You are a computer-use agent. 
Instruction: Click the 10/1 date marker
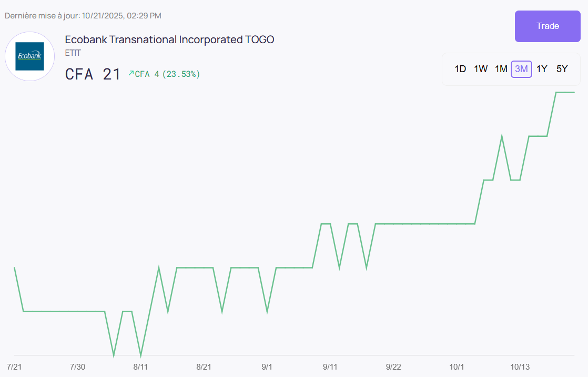[x=457, y=366]
